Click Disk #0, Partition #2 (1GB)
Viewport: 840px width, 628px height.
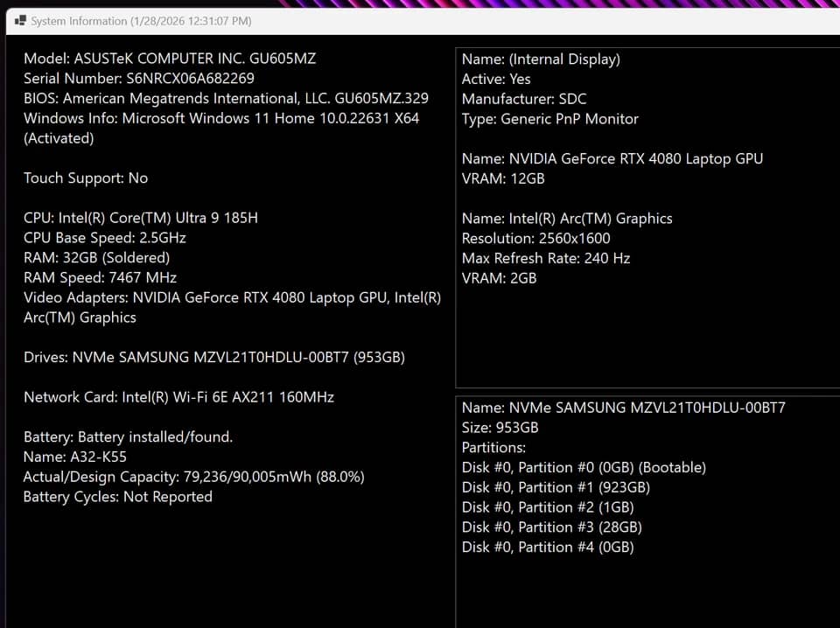click(548, 507)
